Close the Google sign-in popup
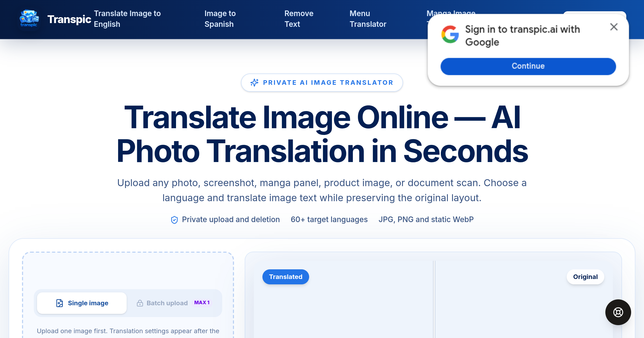644x338 pixels. pyautogui.click(x=614, y=27)
